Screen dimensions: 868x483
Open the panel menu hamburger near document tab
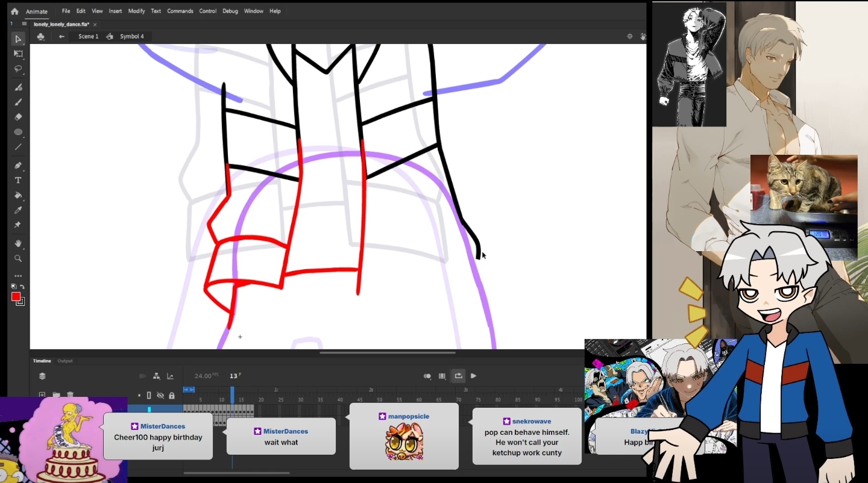click(24, 24)
